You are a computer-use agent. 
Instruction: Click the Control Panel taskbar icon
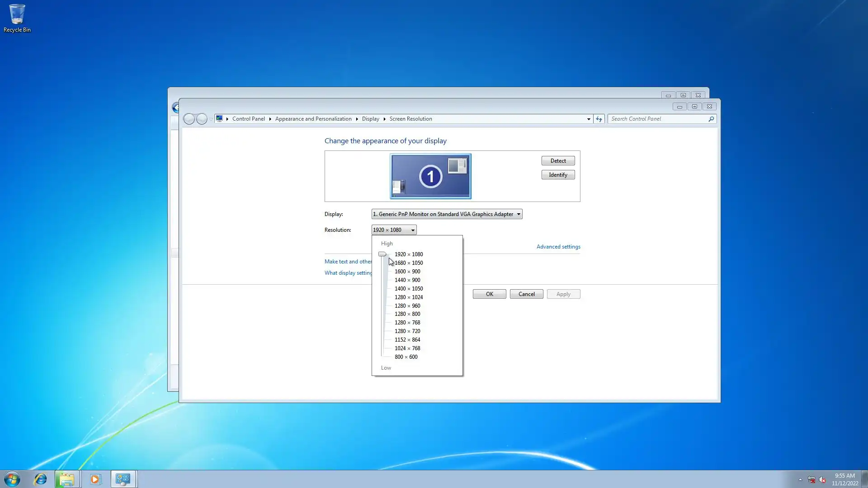coord(123,479)
